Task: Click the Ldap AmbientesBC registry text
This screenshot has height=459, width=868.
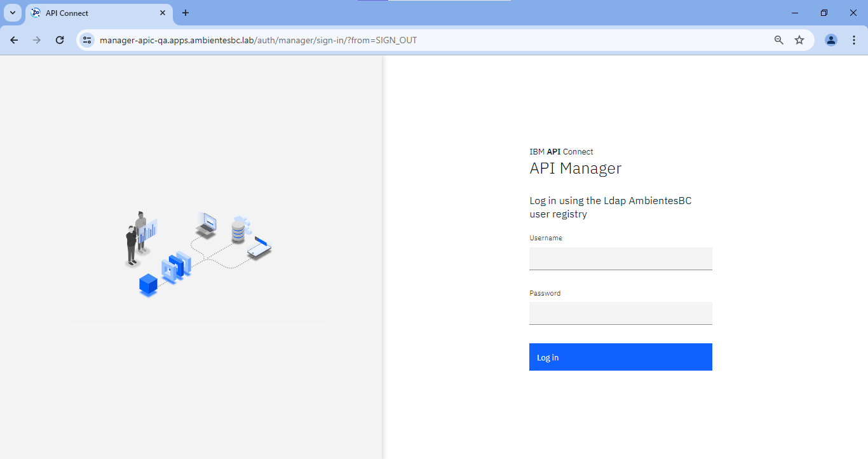Action: tap(611, 207)
